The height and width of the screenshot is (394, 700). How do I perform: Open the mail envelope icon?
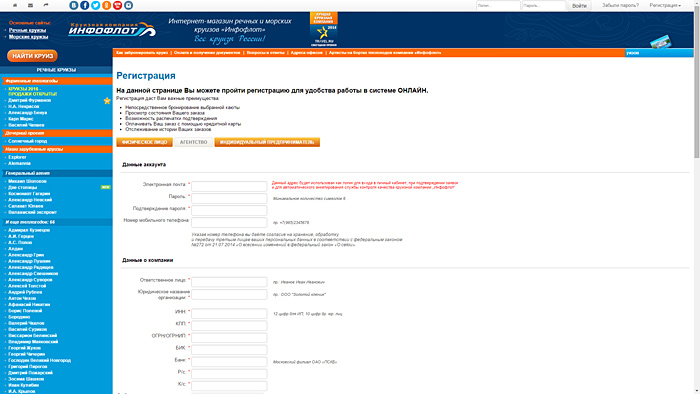coord(30,5)
